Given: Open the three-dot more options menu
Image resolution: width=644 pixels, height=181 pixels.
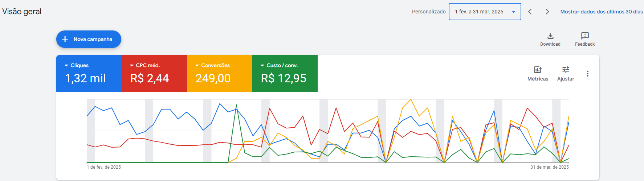Looking at the screenshot, I should point(587,74).
